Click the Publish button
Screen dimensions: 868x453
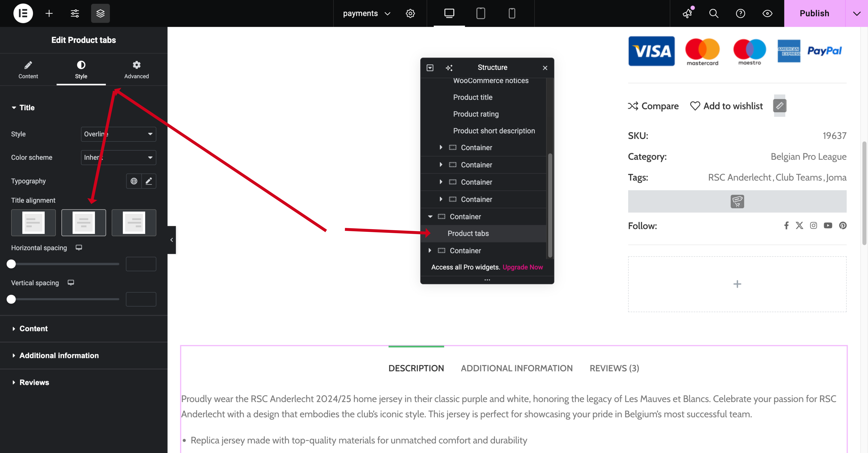point(814,14)
